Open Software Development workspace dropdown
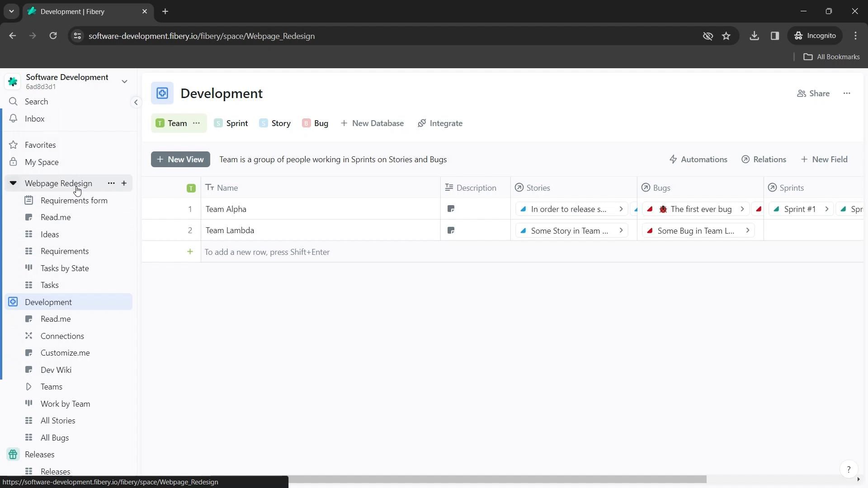The height and width of the screenshot is (488, 868). (x=124, y=81)
